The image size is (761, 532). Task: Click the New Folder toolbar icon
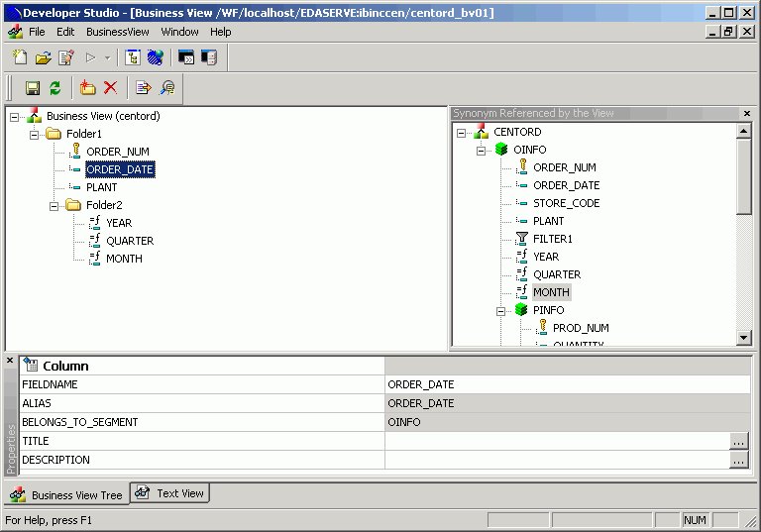pos(87,87)
